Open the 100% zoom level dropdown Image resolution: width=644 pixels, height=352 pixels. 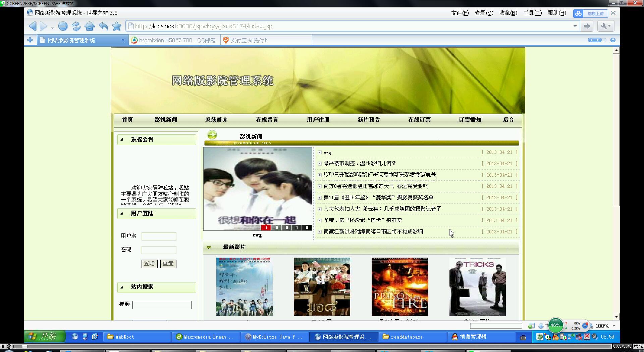614,326
